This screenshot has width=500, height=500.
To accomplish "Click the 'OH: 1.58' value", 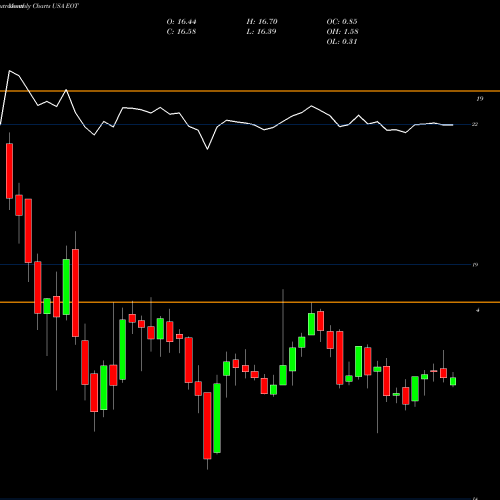I will [342, 32].
